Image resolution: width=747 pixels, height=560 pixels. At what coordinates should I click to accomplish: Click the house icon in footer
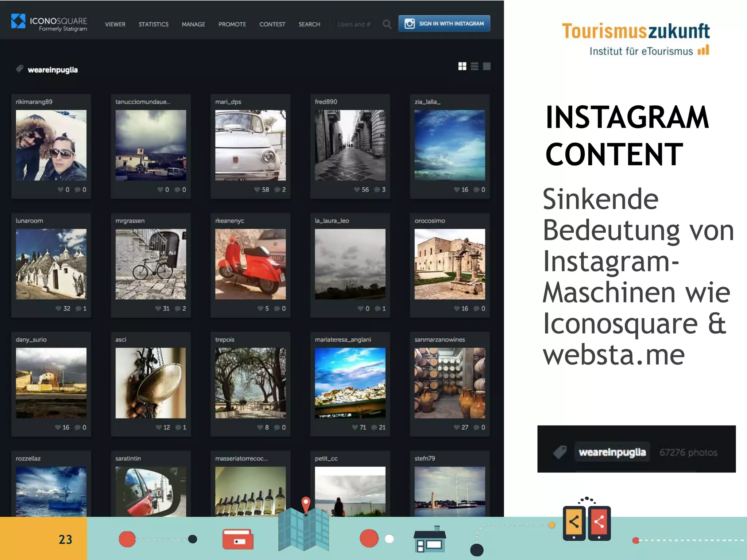tap(430, 539)
